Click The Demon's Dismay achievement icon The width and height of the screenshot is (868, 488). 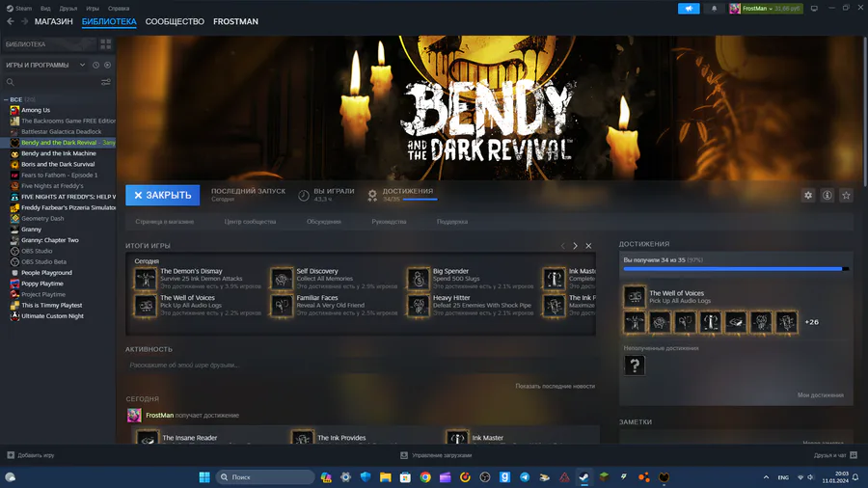click(x=145, y=279)
